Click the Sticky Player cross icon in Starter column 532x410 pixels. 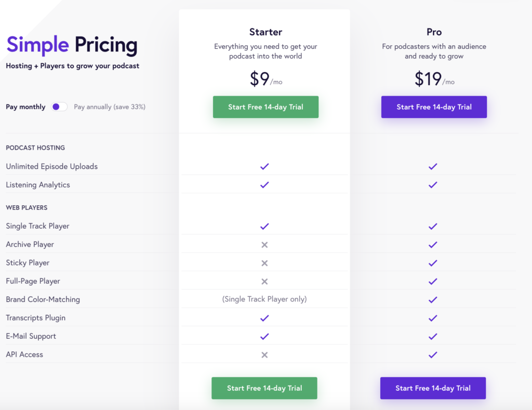264,263
